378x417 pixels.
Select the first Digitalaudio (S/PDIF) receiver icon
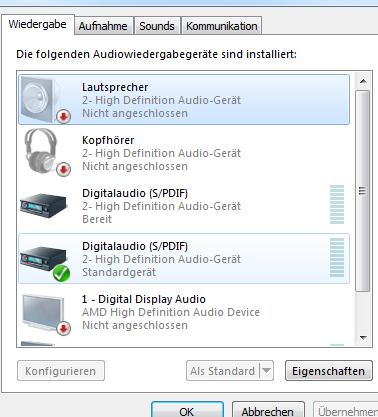coord(44,205)
